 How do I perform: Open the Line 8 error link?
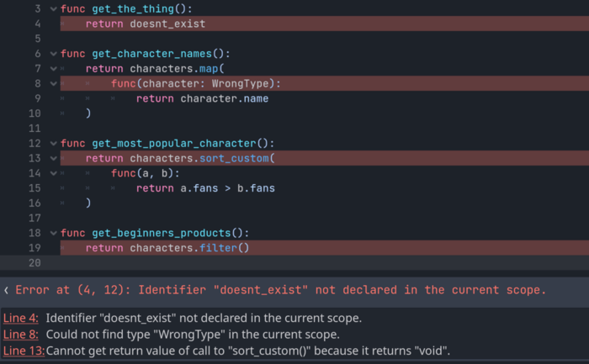coord(21,334)
